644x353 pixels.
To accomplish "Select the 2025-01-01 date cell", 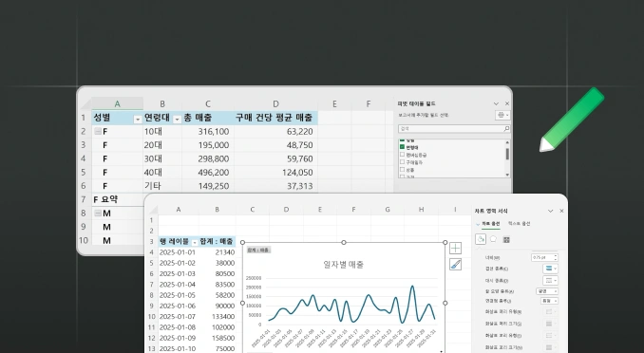I will coord(179,252).
